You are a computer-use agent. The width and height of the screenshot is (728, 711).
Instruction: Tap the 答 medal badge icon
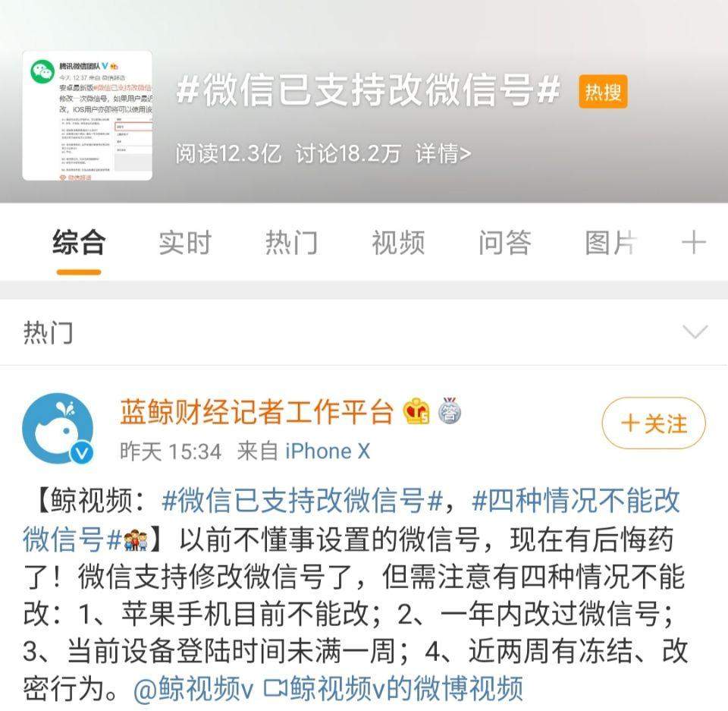(x=449, y=411)
